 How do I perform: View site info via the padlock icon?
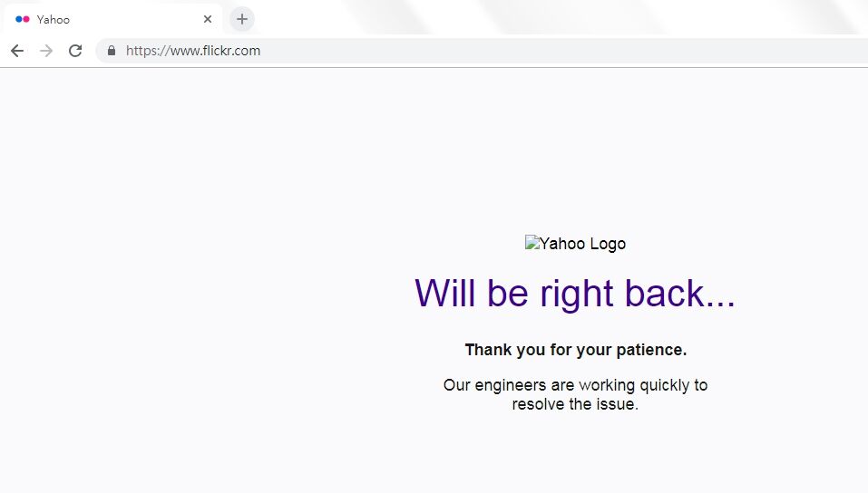(x=112, y=51)
